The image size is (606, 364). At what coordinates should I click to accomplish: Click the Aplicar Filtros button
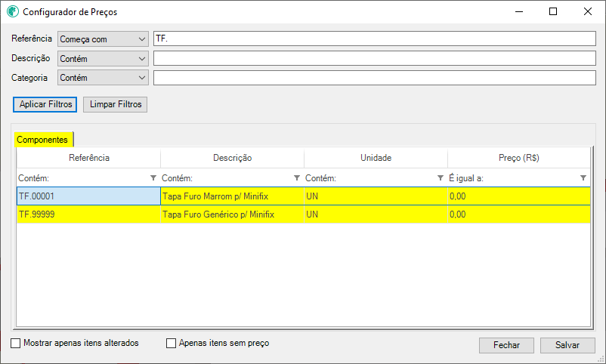(x=45, y=104)
